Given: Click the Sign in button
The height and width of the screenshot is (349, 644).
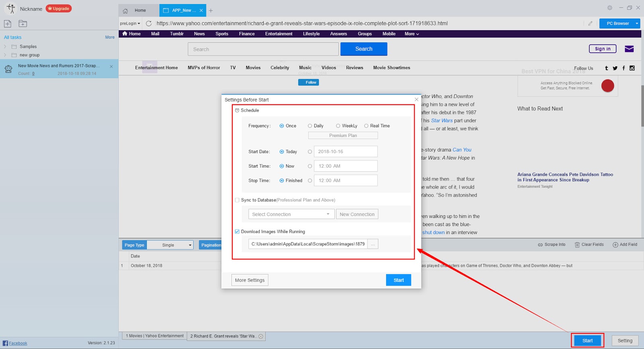Looking at the screenshot, I should (603, 49).
